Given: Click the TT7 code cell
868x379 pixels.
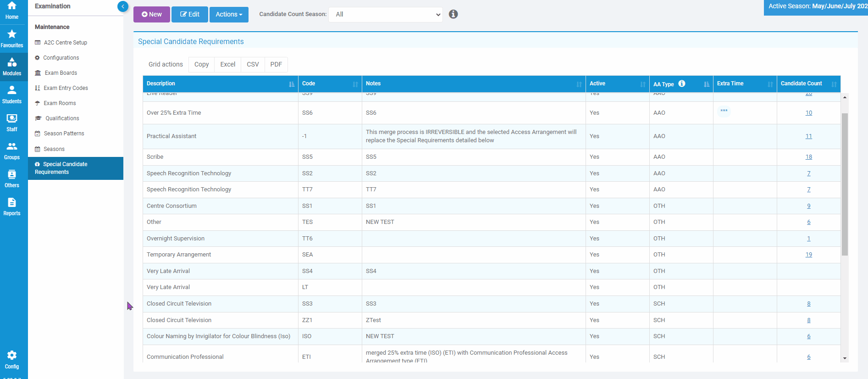Looking at the screenshot, I should pyautogui.click(x=330, y=189).
